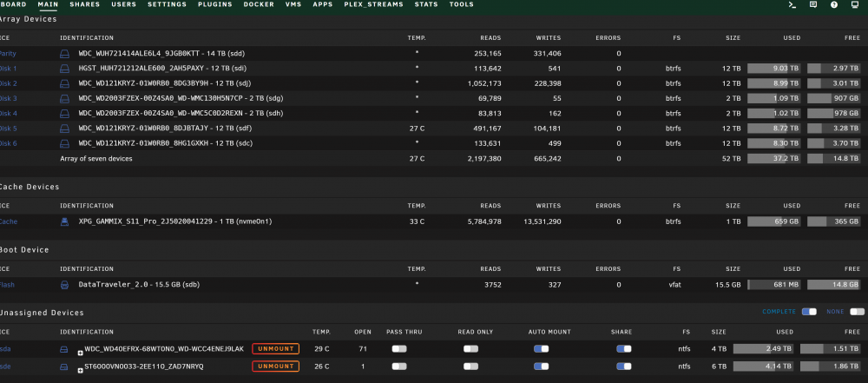Disable Auto Mount for sda drive
This screenshot has width=868, height=383.
(542, 348)
